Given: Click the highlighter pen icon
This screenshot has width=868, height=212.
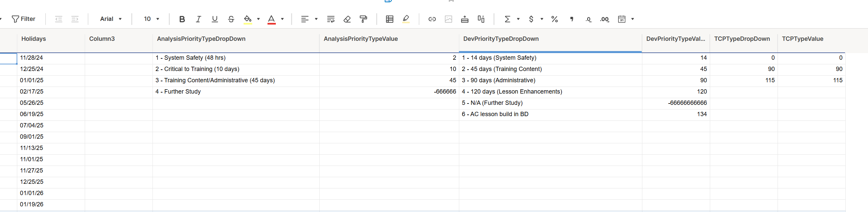Looking at the screenshot, I should [406, 19].
